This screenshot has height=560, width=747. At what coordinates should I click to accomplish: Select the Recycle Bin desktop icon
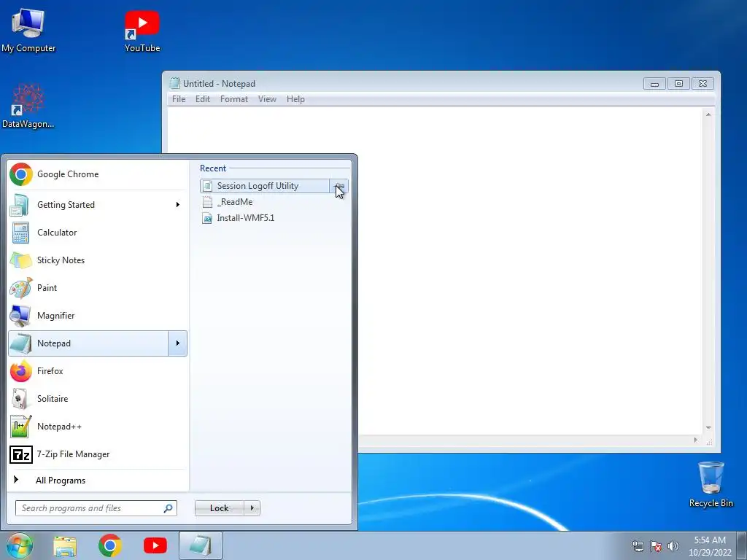tap(711, 484)
